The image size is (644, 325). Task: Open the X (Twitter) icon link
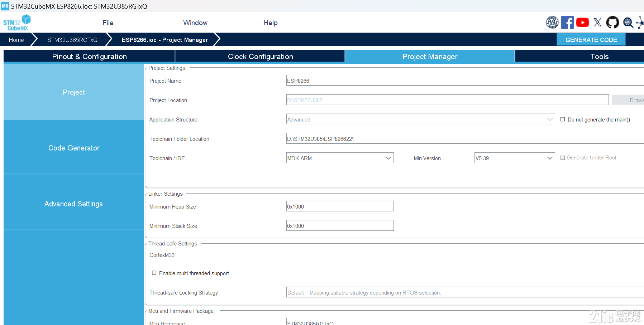click(x=597, y=23)
